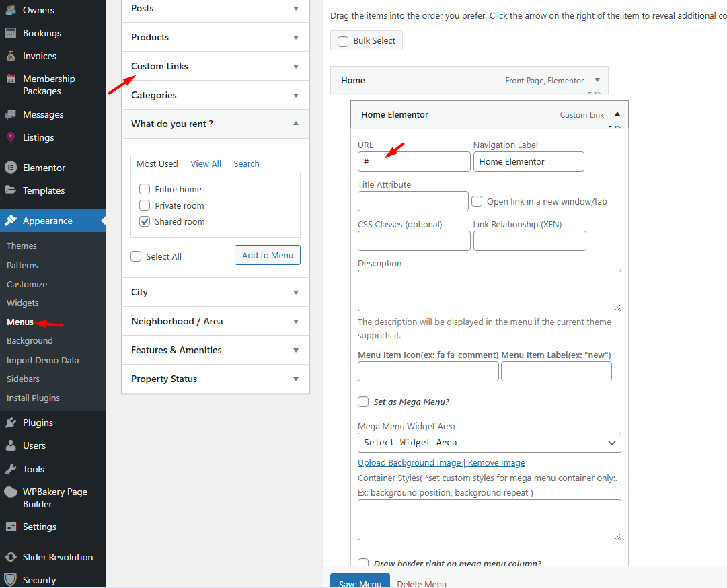Screen dimensions: 727x588
Task: Uncheck the Shared room checkbox
Action: click(145, 221)
